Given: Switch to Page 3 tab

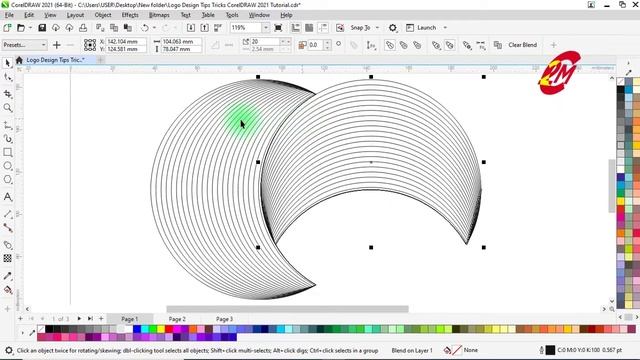Looking at the screenshot, I should [224, 319].
